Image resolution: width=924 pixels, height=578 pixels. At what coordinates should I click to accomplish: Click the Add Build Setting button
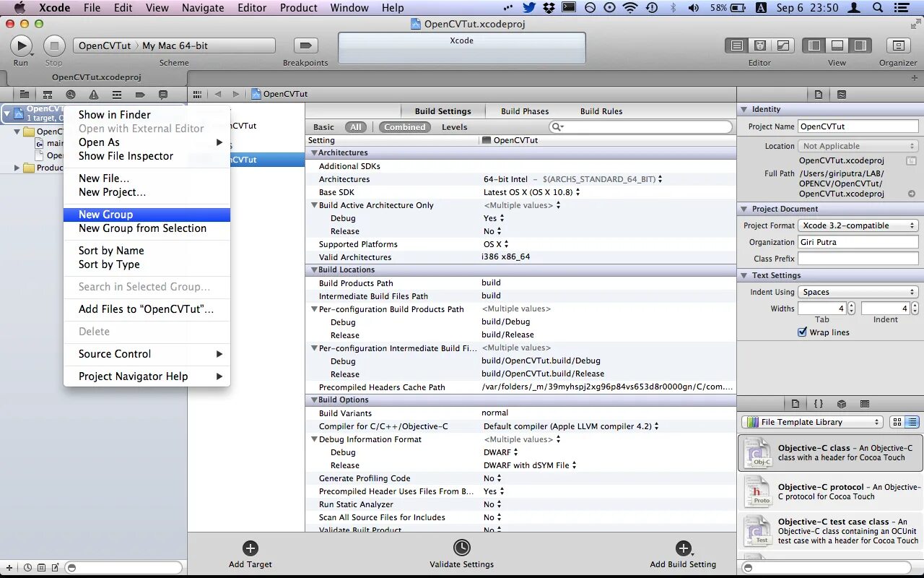[x=683, y=554]
